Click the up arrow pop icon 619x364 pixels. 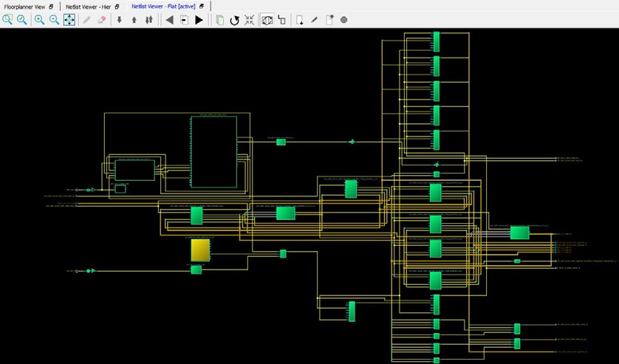coord(134,20)
